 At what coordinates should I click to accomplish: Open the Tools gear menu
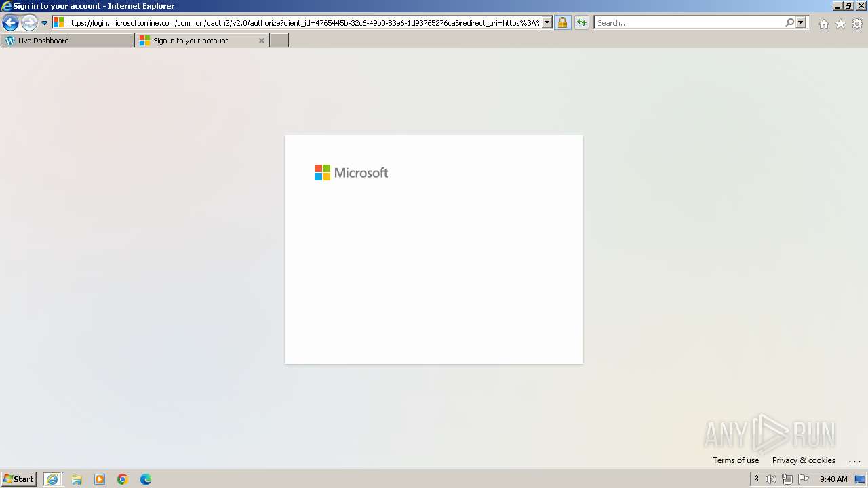tap(857, 24)
